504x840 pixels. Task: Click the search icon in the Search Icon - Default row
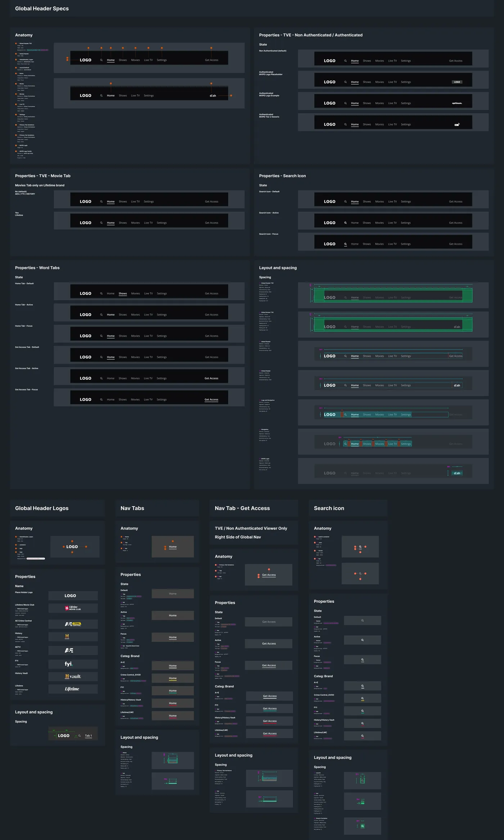pos(345,202)
